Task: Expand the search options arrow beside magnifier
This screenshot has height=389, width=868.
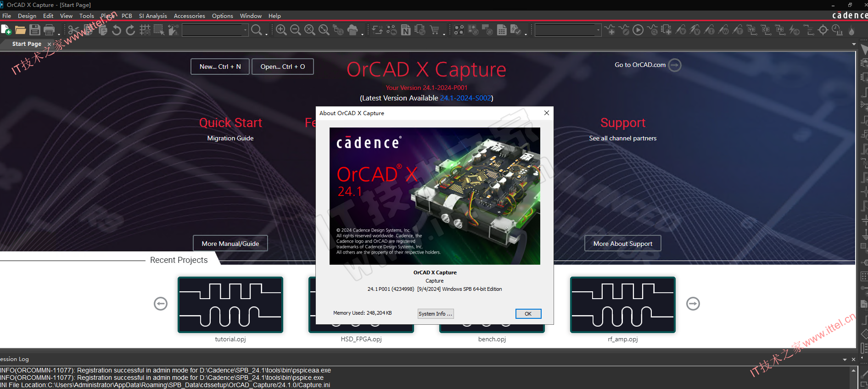Action: pyautogui.click(x=266, y=33)
